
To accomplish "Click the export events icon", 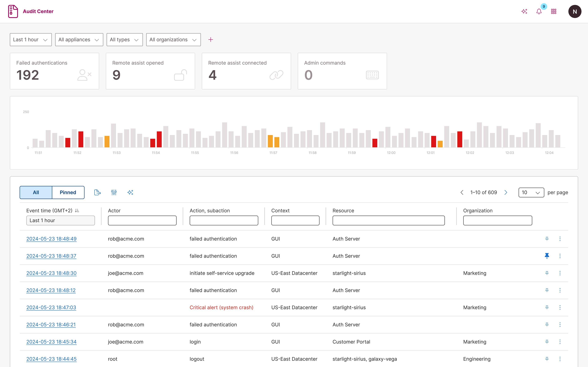I will click(x=97, y=192).
